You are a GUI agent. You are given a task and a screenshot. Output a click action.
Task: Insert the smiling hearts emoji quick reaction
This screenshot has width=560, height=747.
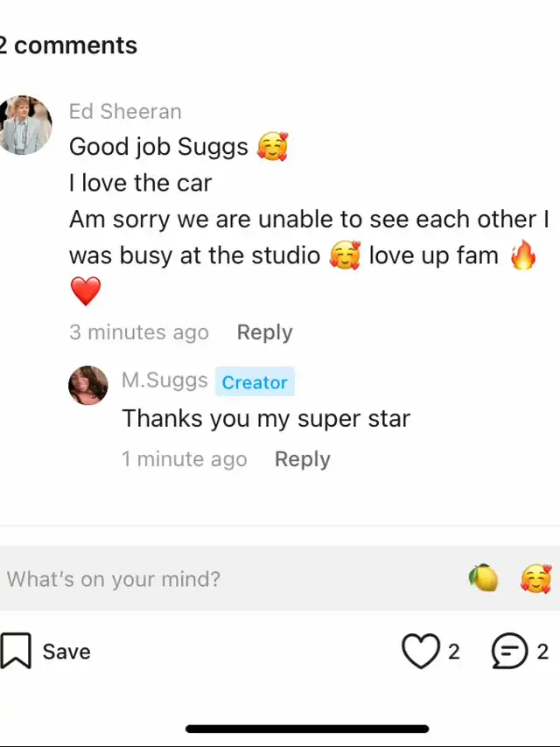[x=535, y=578]
